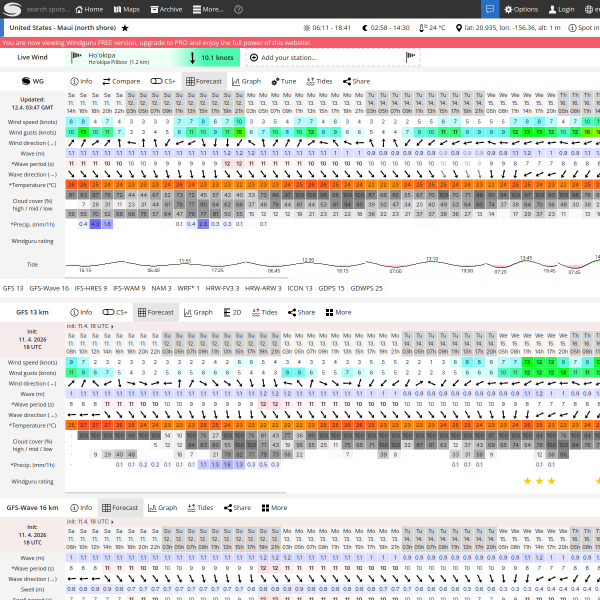This screenshot has height=600, width=600.
Task: Open the Options gear in top bar
Action: pyautogui.click(x=520, y=9)
